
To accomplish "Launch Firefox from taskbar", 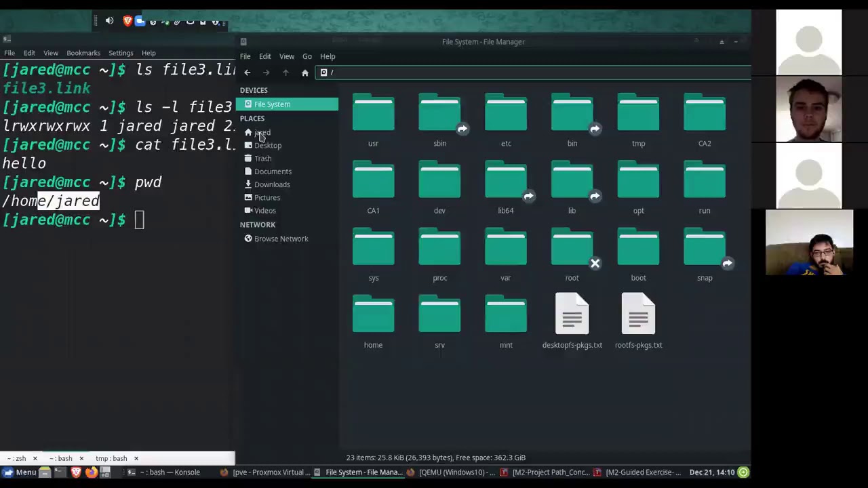I will tap(91, 472).
